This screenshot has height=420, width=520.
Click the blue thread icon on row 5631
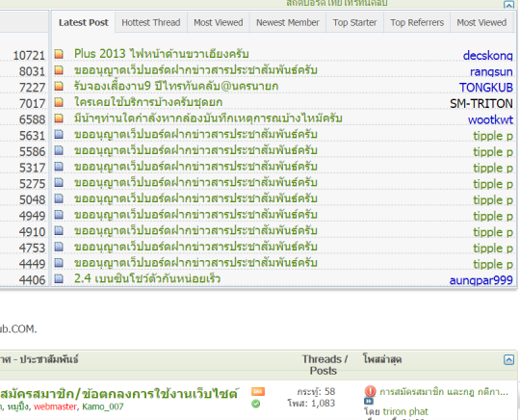point(59,134)
